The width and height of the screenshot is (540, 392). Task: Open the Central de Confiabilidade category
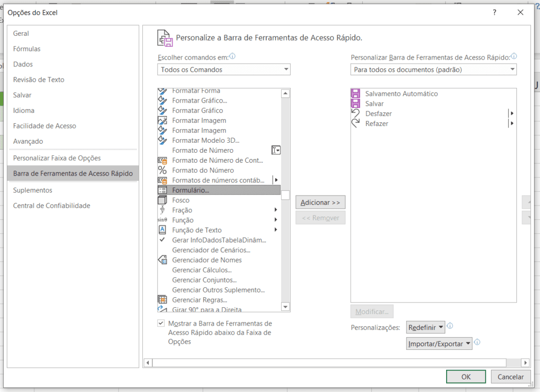coord(52,205)
